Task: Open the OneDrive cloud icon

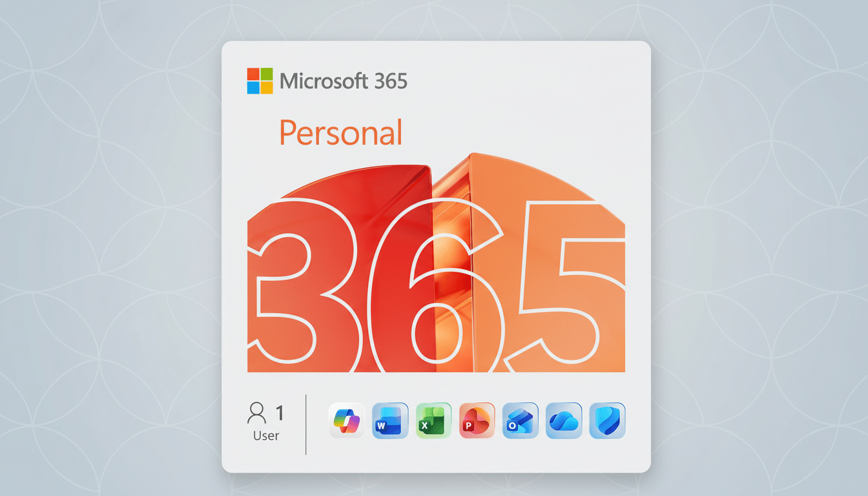Action: click(x=563, y=420)
